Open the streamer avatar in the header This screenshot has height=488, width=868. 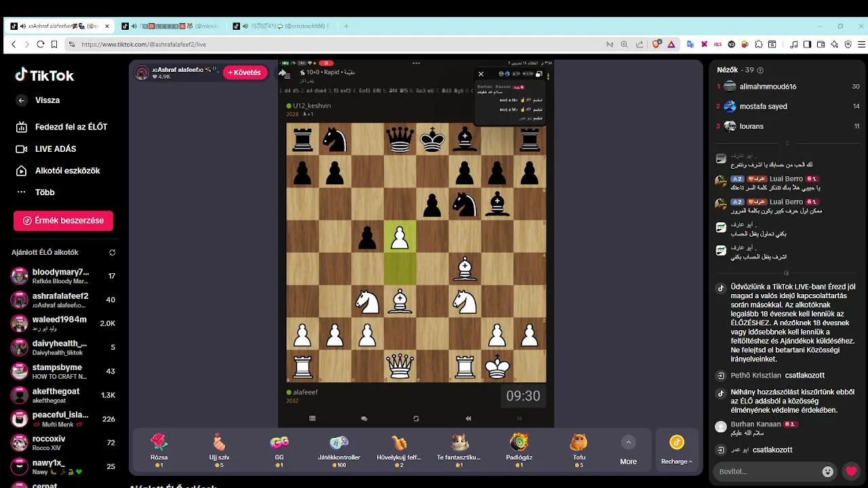(142, 73)
